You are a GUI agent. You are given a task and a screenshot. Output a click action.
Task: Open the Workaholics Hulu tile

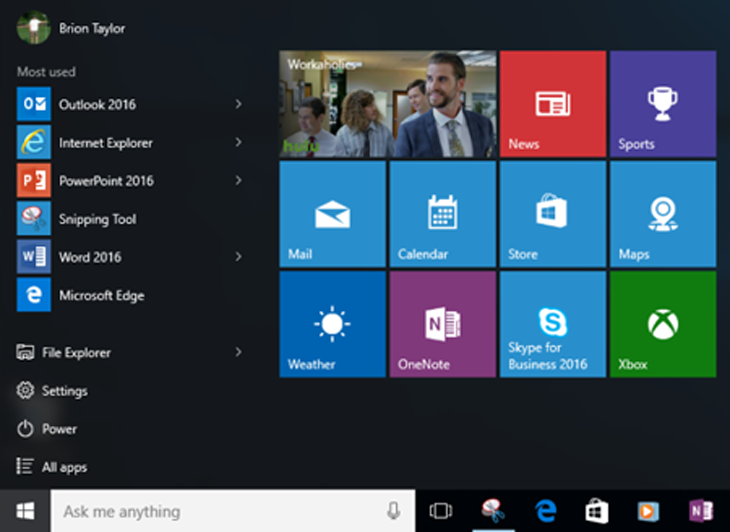[388, 104]
